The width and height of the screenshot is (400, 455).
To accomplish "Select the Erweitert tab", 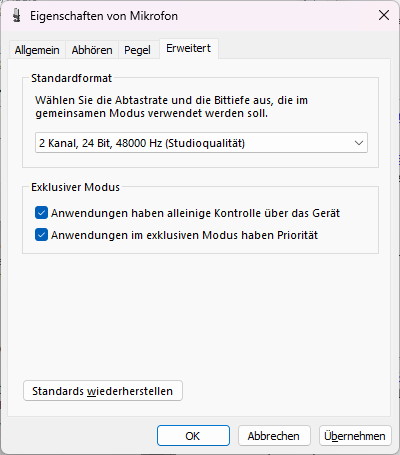I will pos(189,48).
